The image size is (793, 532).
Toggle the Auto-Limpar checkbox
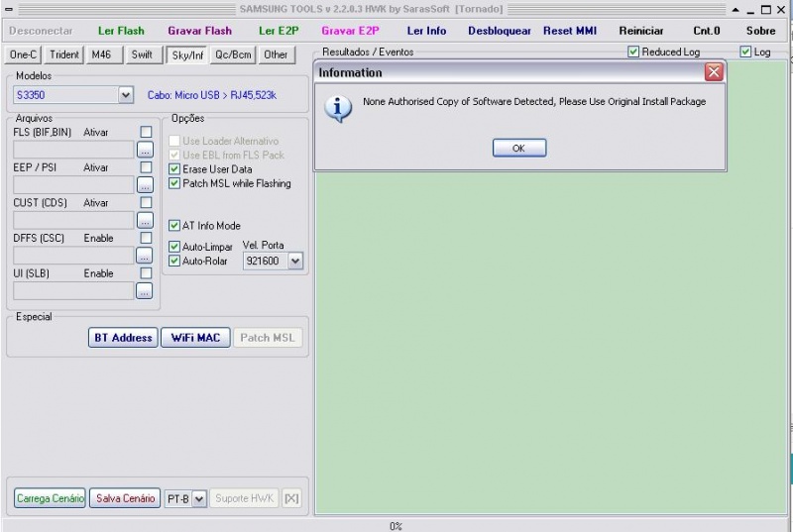(174, 247)
